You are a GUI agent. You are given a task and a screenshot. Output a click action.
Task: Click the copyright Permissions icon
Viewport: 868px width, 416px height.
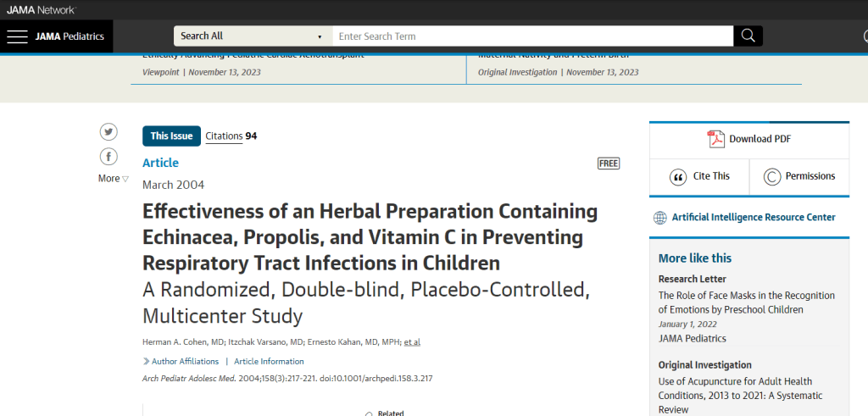(771, 176)
